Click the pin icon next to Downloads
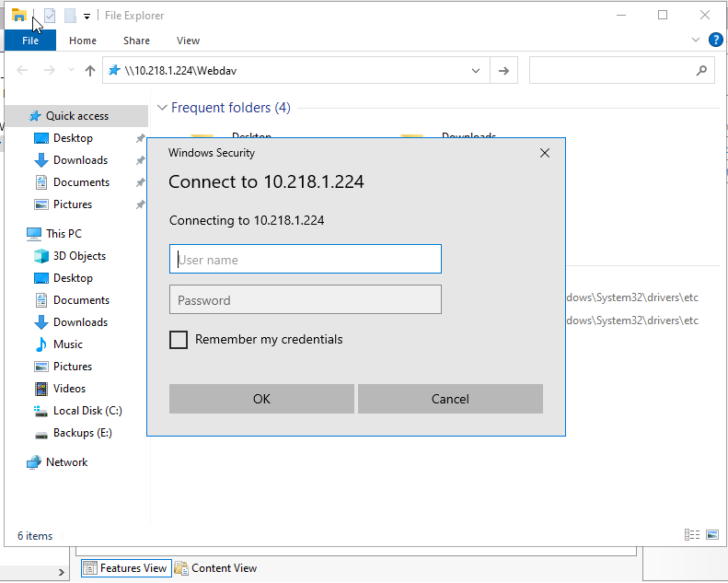 (140, 161)
